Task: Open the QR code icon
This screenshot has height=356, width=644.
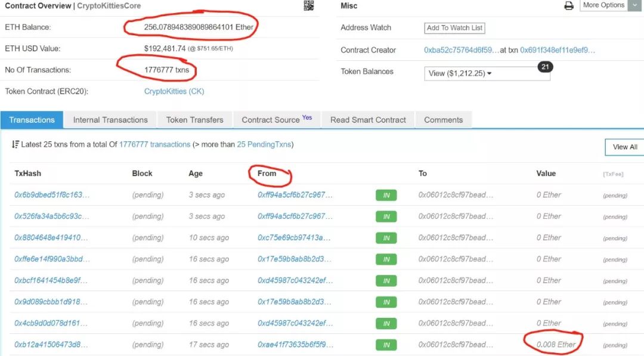Action: point(308,5)
